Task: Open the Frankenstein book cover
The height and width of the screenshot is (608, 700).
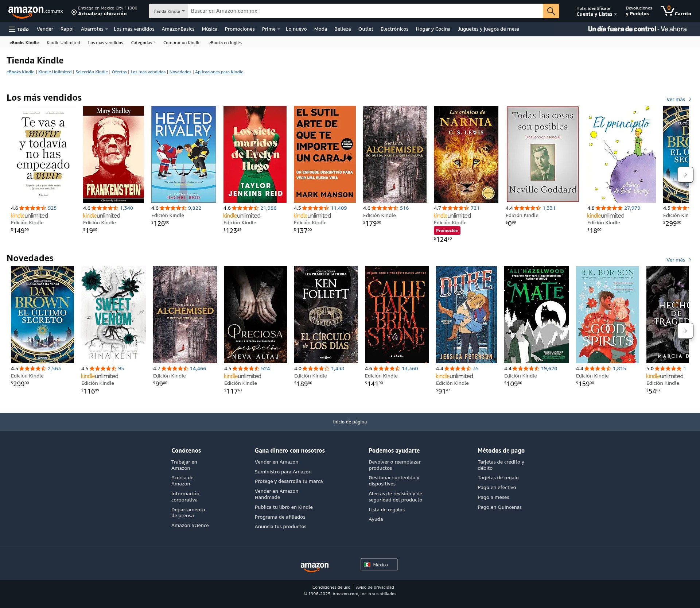Action: [x=113, y=154]
